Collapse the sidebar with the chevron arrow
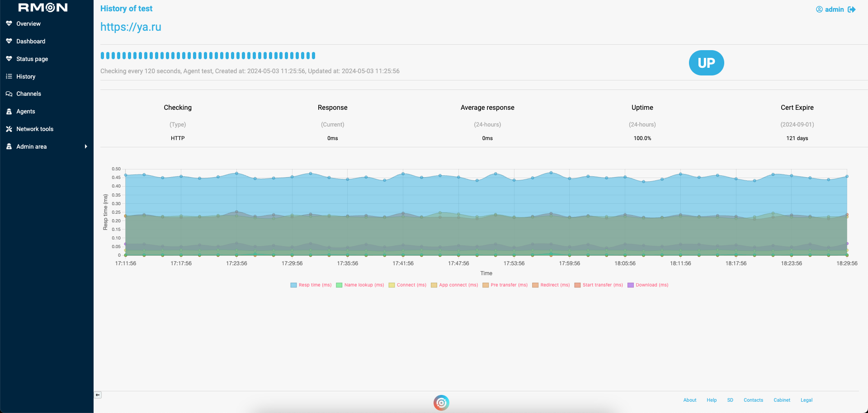Image resolution: width=868 pixels, height=413 pixels. (x=97, y=394)
